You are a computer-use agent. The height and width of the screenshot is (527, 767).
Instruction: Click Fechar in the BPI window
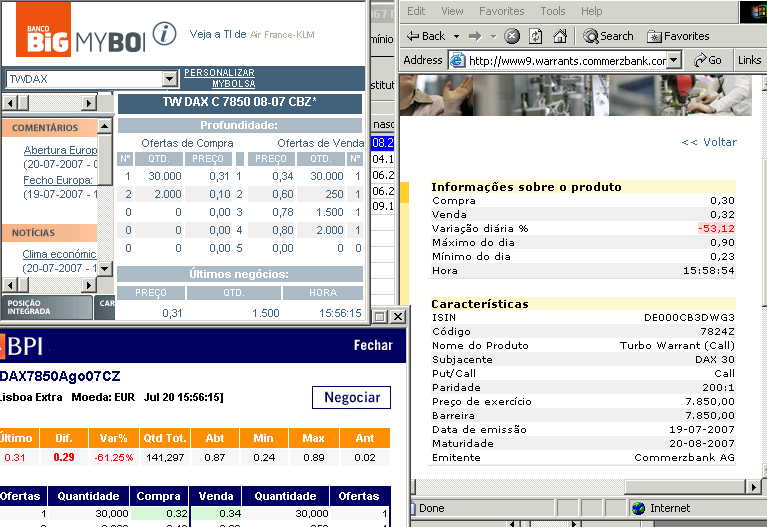[373, 345]
